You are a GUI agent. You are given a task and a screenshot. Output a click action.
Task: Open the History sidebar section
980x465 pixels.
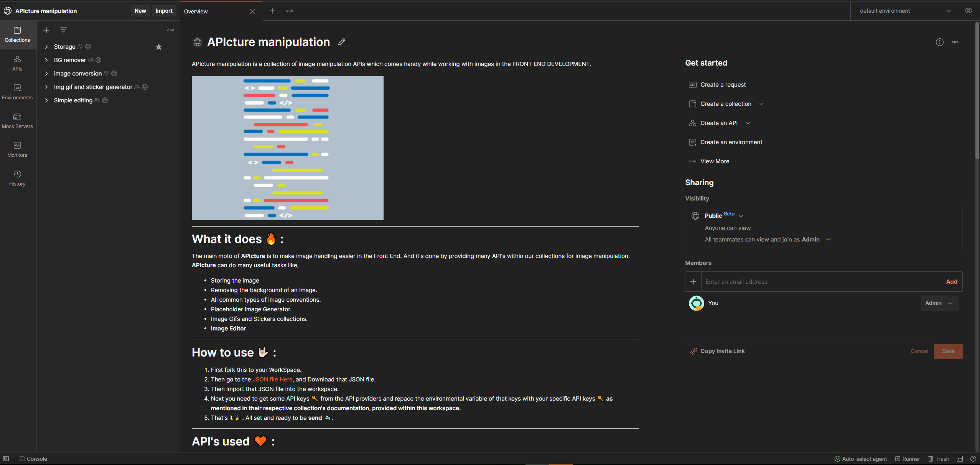coord(17,178)
